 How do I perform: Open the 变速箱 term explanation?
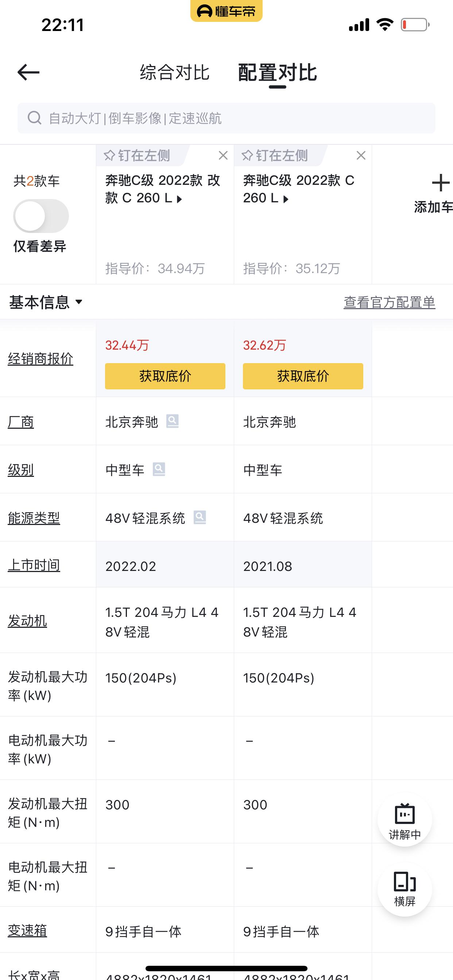(x=27, y=930)
